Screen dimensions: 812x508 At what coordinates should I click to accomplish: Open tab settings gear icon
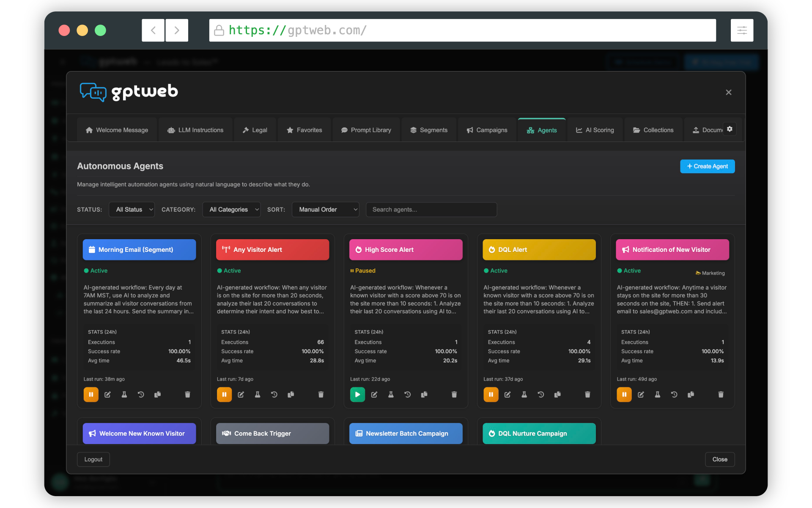coord(730,129)
